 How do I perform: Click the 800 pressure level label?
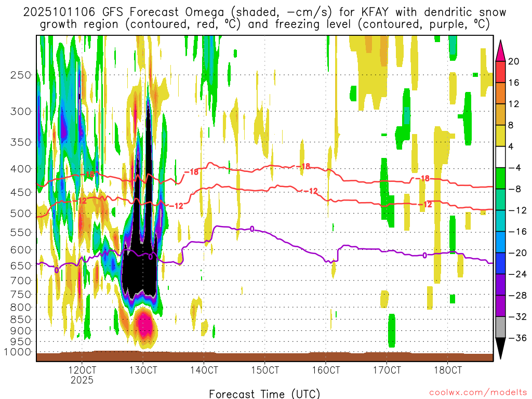tap(21, 308)
